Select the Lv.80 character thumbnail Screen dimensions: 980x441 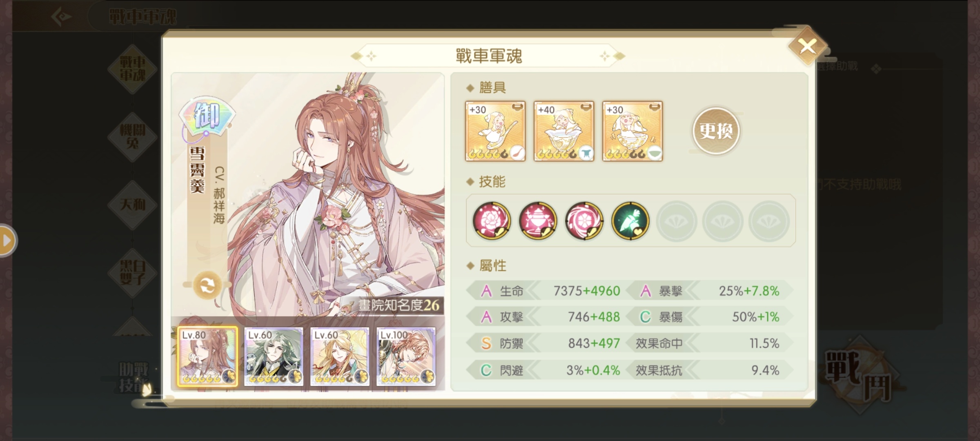pyautogui.click(x=207, y=356)
